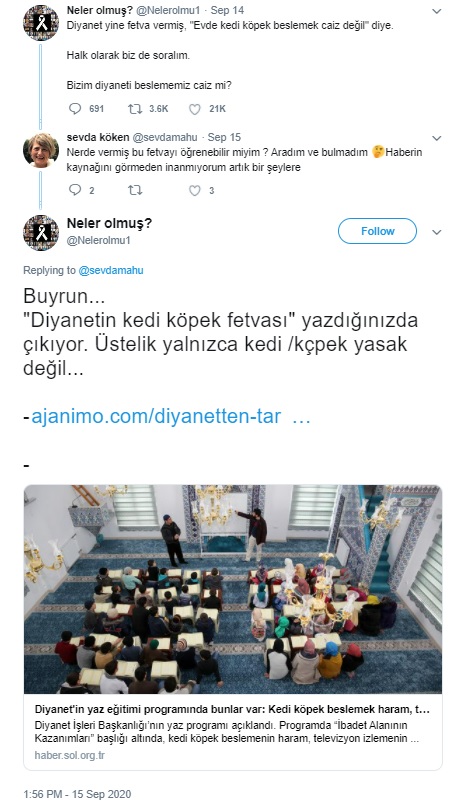Retweet sevda köken's tweet
The height and width of the screenshot is (807, 473).
tap(135, 190)
